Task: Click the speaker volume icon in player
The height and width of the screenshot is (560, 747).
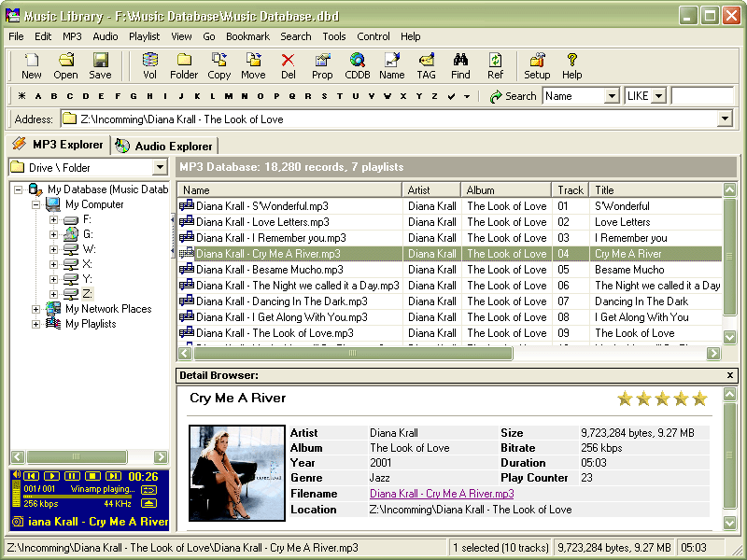Action: tap(17, 474)
